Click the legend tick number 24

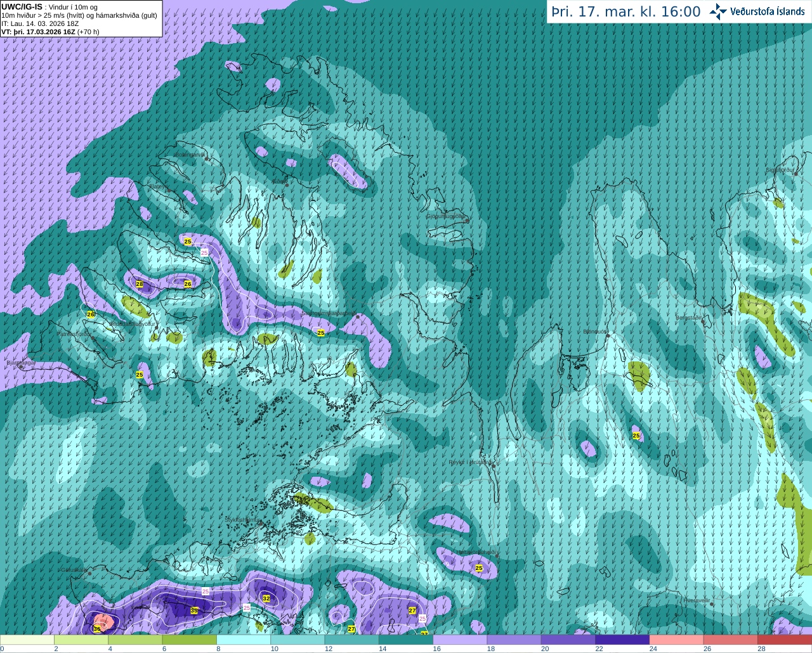653,649
